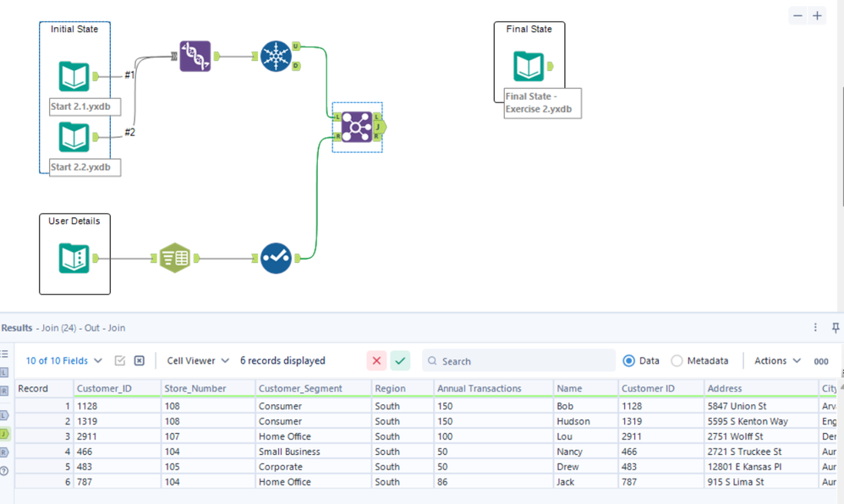Screen dimensions: 844x504
Task: Select the Final State input tool
Action: click(x=529, y=66)
